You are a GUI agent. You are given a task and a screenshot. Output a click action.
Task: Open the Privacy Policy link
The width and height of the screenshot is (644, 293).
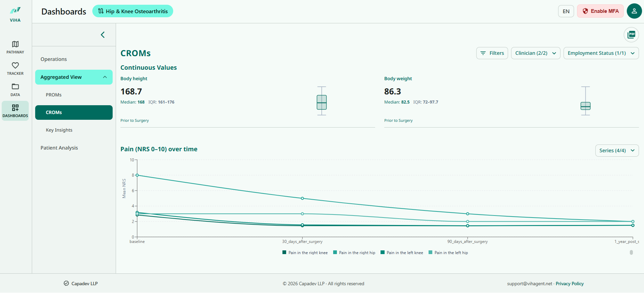click(x=570, y=284)
